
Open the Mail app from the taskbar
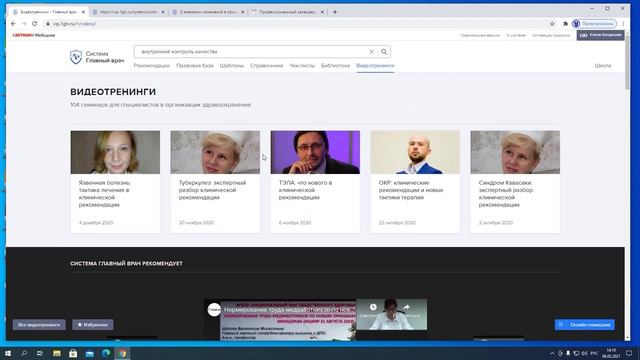click(90, 353)
